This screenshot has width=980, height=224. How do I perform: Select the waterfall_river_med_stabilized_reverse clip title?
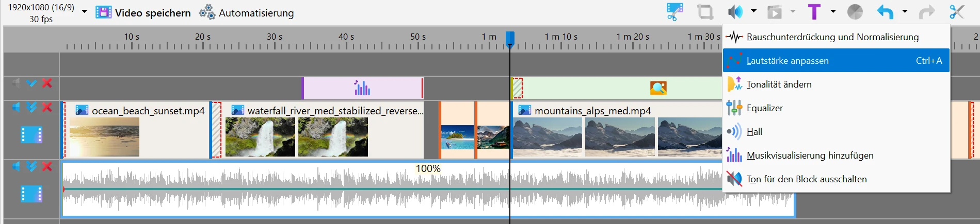tap(335, 111)
